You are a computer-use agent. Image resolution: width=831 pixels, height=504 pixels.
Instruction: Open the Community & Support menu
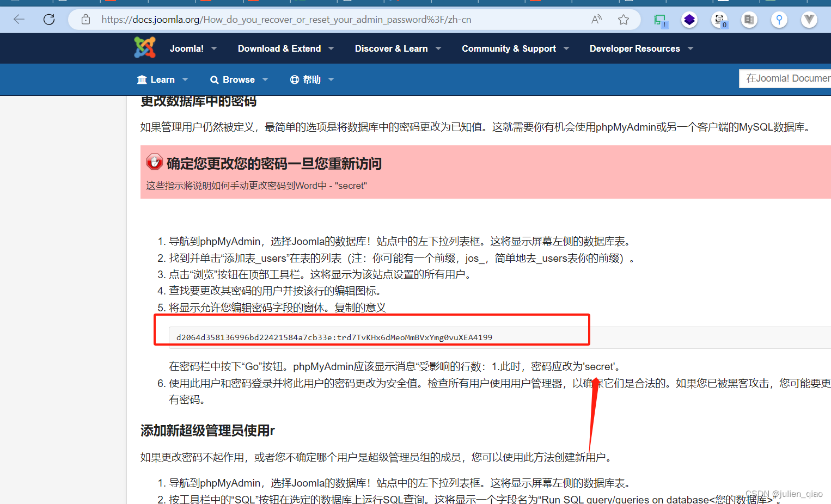[x=509, y=48]
